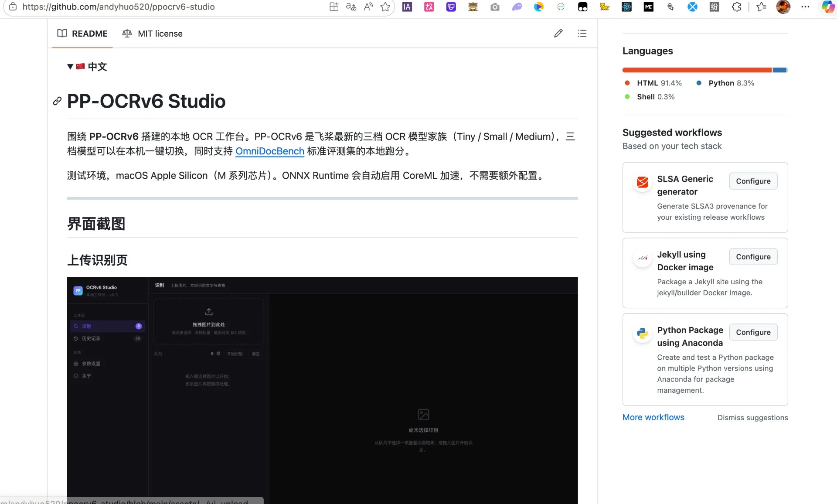Click the SLSA Generic generator title
This screenshot has height=504, width=837.
(685, 185)
